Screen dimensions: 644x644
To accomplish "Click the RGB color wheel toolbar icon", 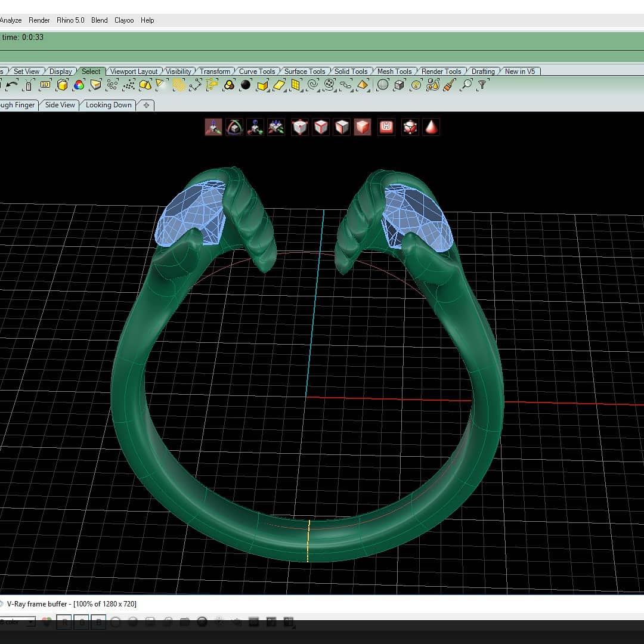I will pyautogui.click(x=79, y=85).
